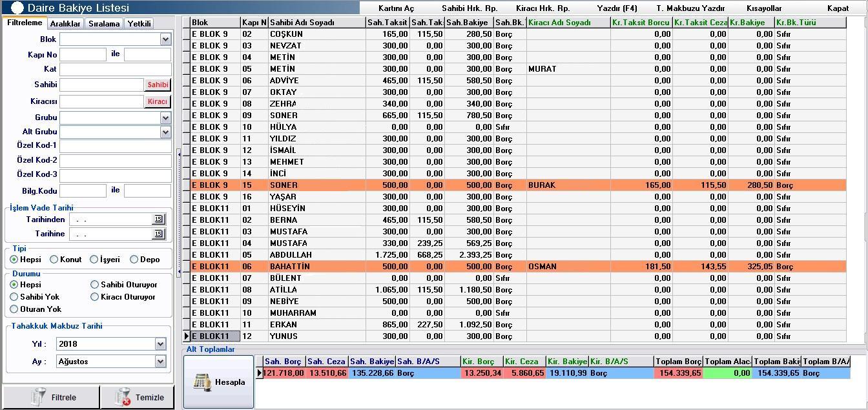Click owner name YUNUS
The image size is (868, 410).
[284, 336]
